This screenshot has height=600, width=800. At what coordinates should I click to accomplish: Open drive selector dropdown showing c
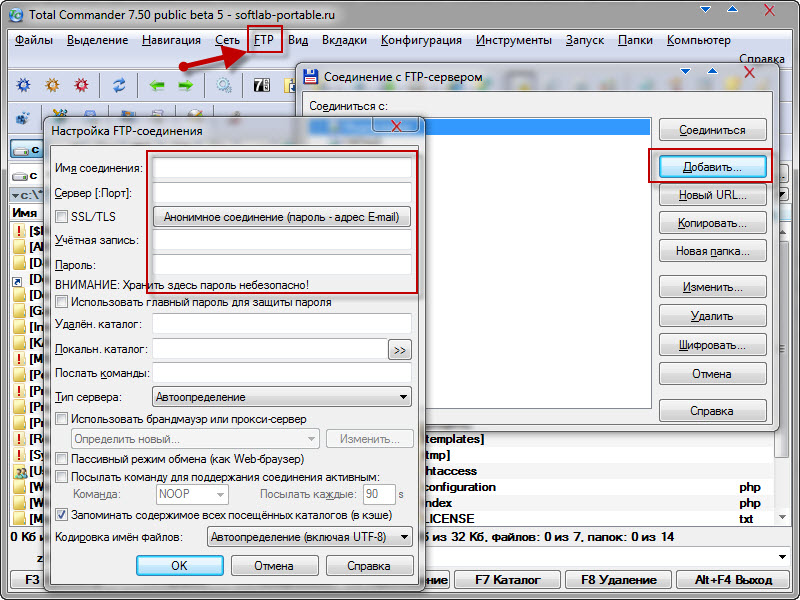coord(26,176)
